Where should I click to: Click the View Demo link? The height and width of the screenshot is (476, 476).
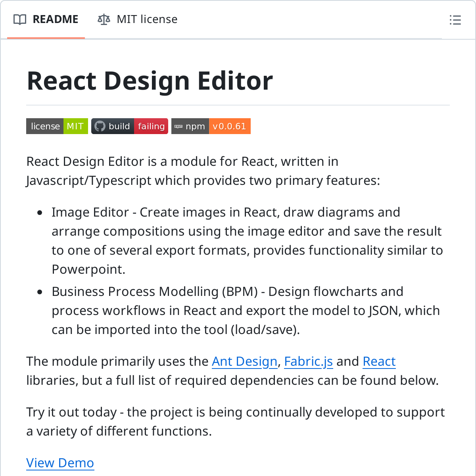point(60,463)
